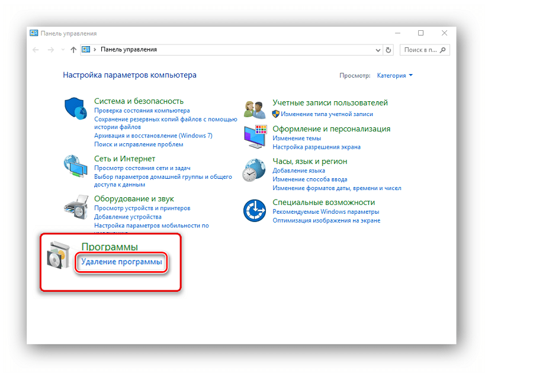
Task: Click the search box in Control Panel
Action: coord(420,50)
